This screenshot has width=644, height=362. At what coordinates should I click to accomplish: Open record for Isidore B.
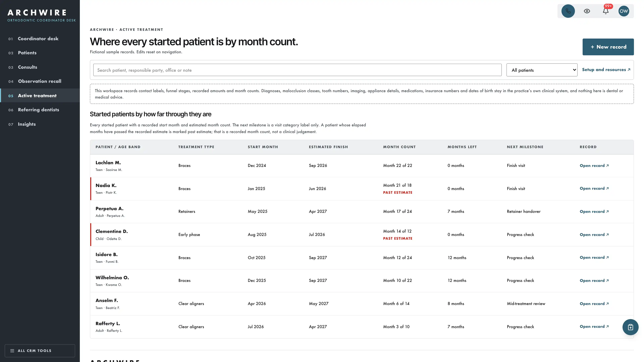594,257
